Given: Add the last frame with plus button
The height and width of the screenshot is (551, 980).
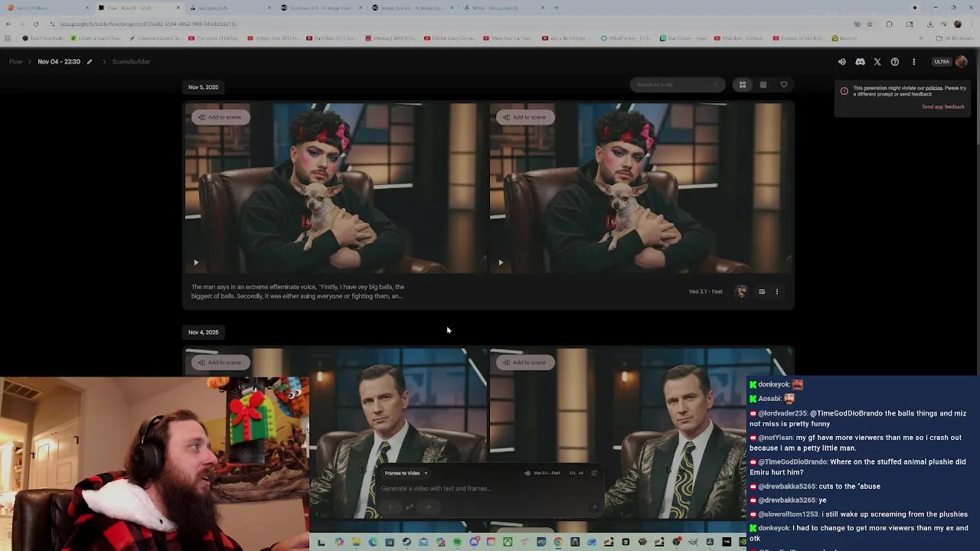Looking at the screenshot, I should pos(429,507).
